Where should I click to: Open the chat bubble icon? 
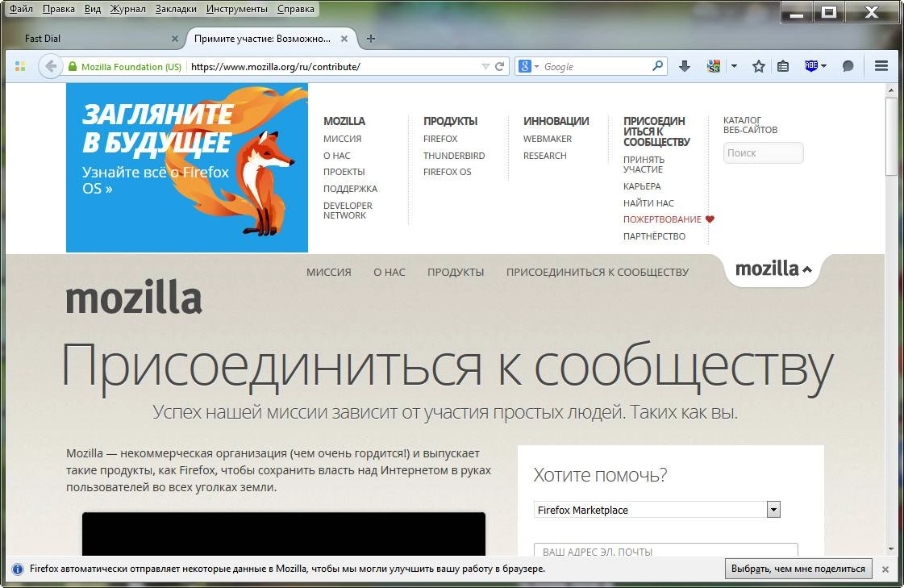(x=848, y=66)
